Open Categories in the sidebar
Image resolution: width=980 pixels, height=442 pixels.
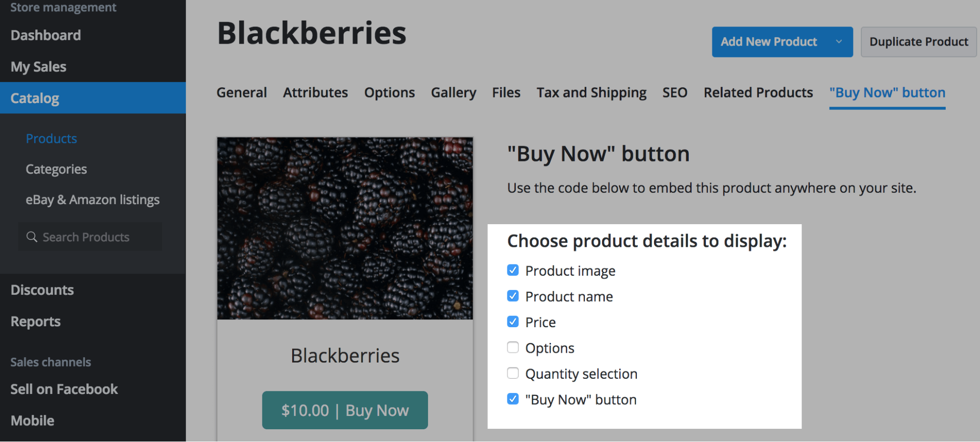(x=56, y=169)
